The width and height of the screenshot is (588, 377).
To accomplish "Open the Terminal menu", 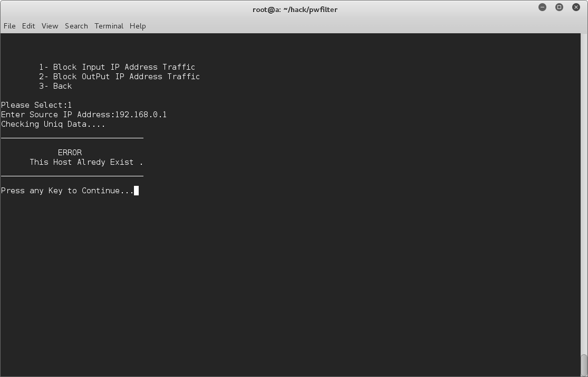I will (109, 25).
